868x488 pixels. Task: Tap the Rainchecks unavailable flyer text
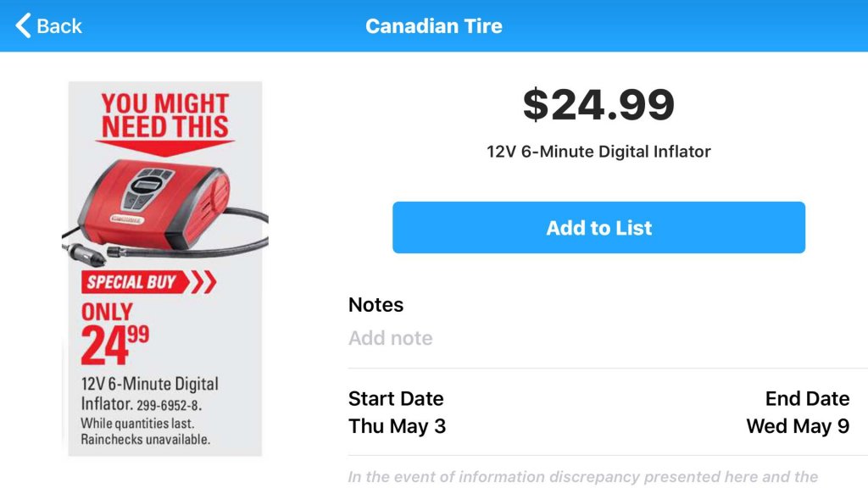click(x=146, y=440)
